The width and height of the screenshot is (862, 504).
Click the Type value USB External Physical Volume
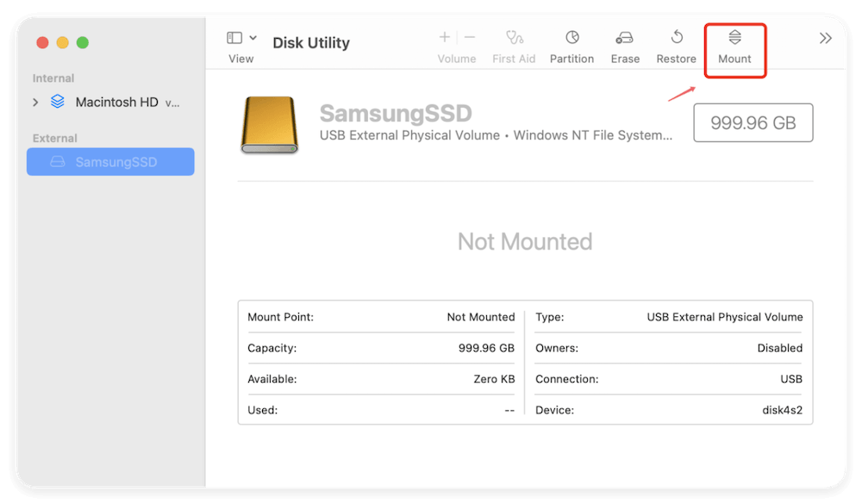725,317
